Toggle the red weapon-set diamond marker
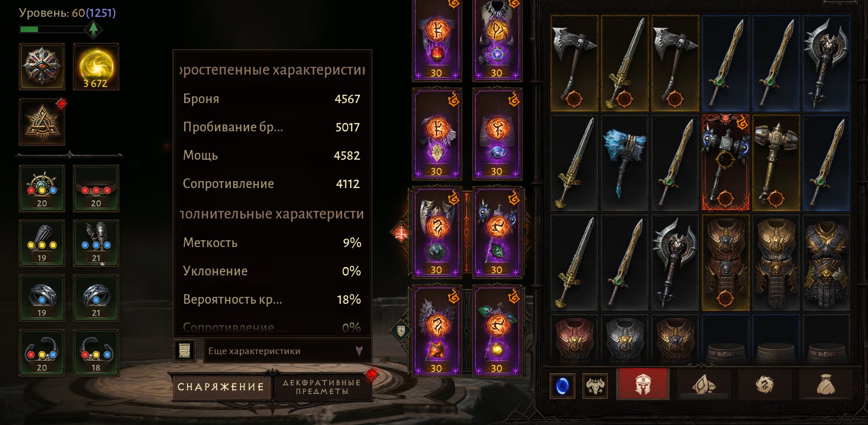The image size is (868, 425). [401, 233]
